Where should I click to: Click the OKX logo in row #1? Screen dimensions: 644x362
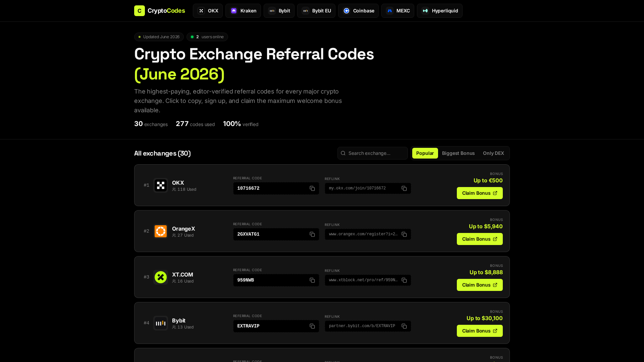(x=161, y=185)
